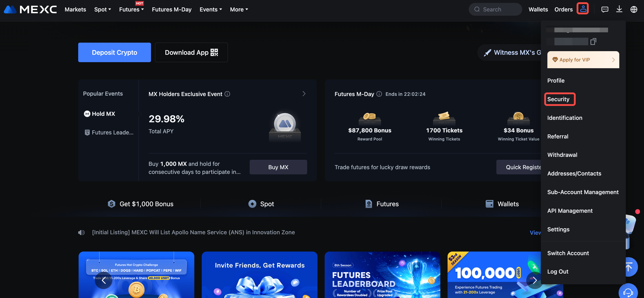The height and width of the screenshot is (298, 644).
Task: Click the Apply for VIP banner
Action: coord(583,60)
